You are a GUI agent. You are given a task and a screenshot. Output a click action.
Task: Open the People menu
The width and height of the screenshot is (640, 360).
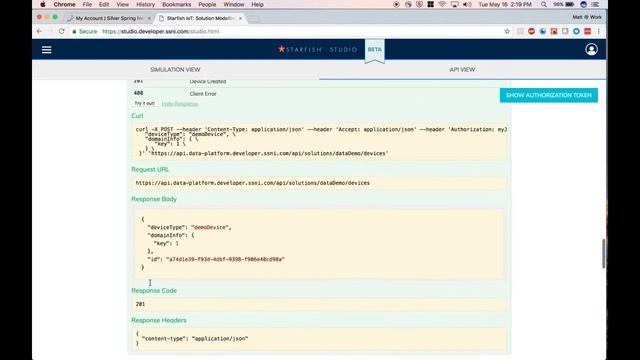click(x=207, y=4)
